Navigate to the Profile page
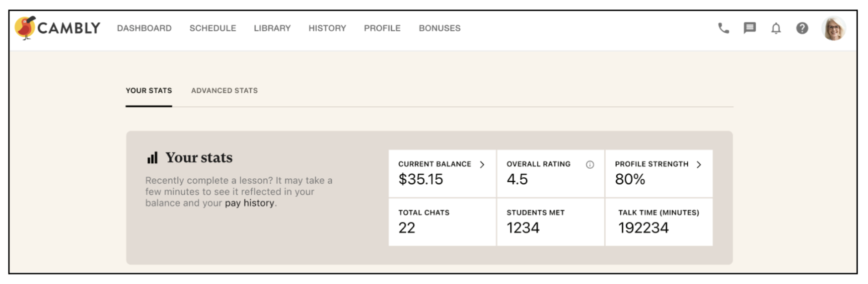Viewport: 868px width, 284px height. click(x=382, y=28)
